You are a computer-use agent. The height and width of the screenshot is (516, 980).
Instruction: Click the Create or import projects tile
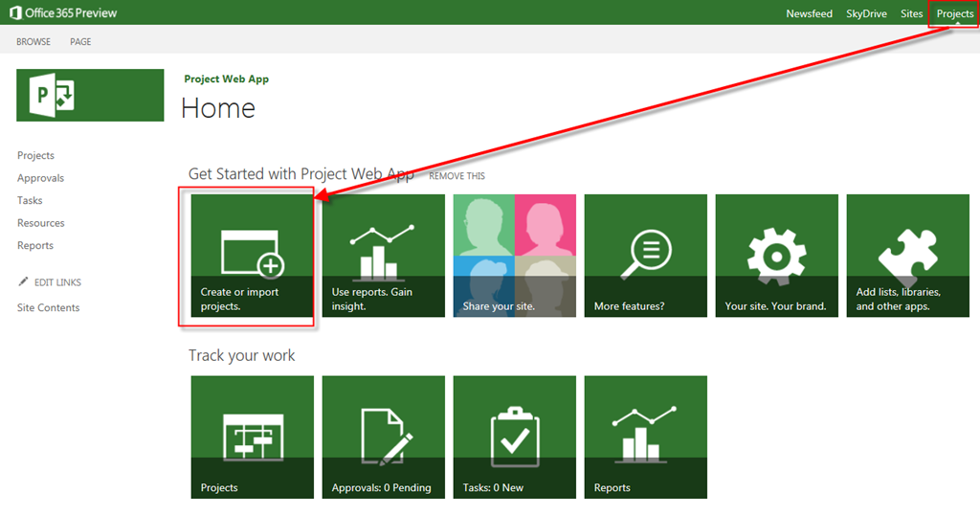(252, 256)
